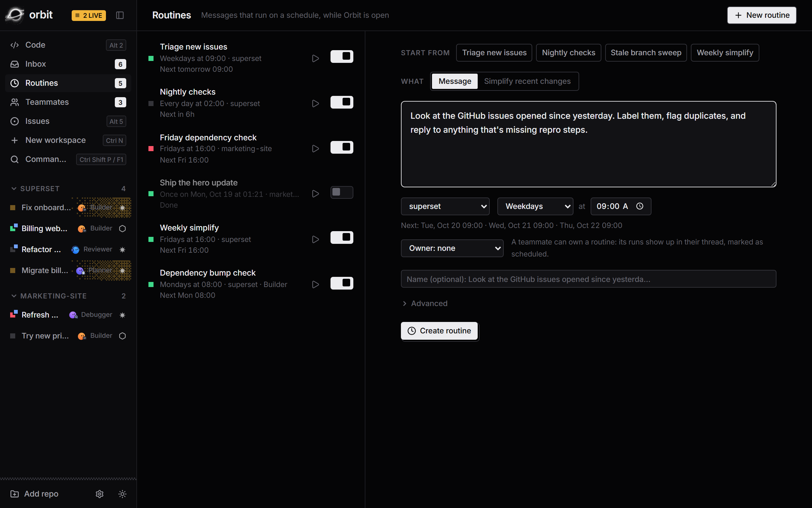Open the settings gear icon
812x508 pixels.
tap(99, 493)
